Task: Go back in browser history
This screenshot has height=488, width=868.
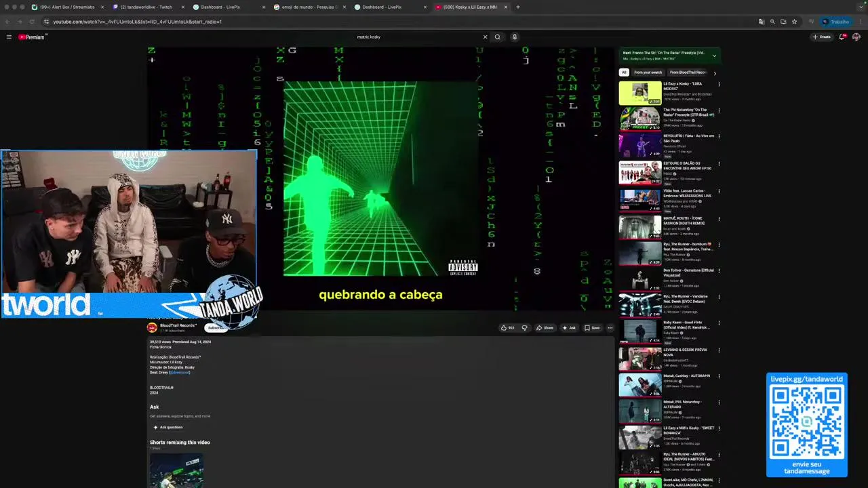Action: pyautogui.click(x=7, y=22)
